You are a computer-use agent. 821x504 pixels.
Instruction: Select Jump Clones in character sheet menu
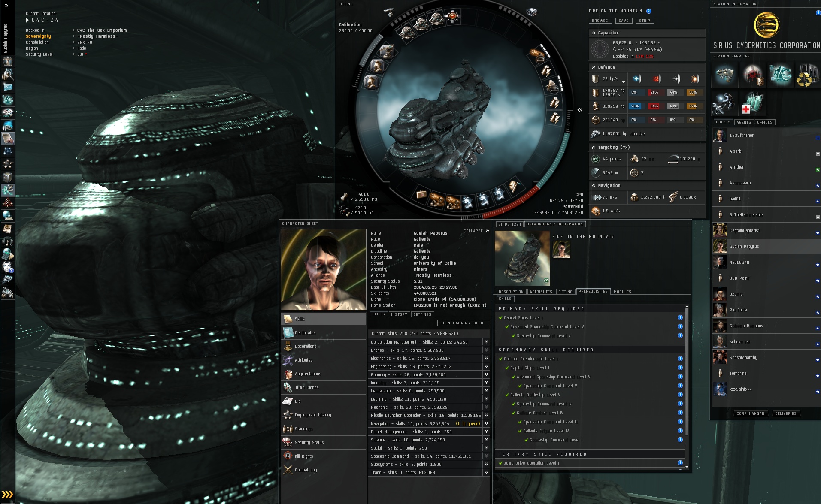324,387
